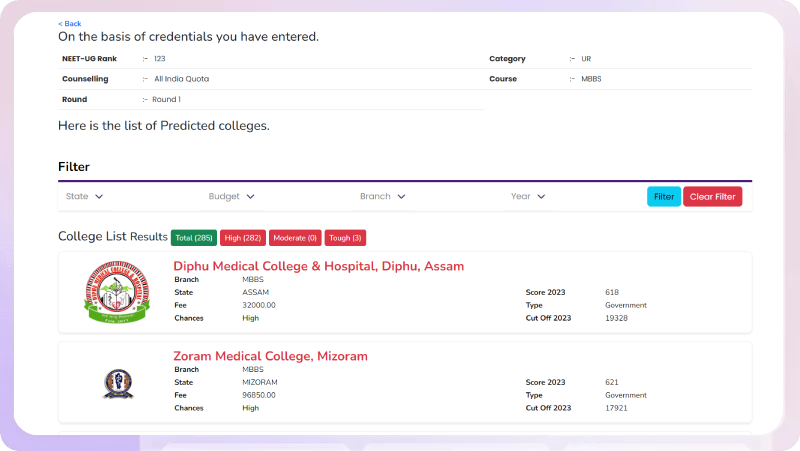Show Tough (3) chance colleges
800x451 pixels.
point(344,237)
